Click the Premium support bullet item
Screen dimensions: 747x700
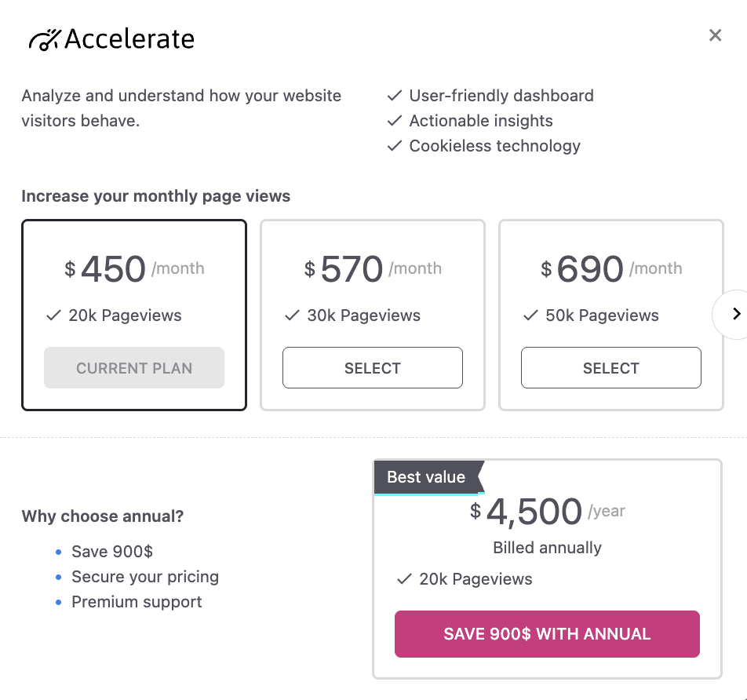pyautogui.click(x=137, y=602)
